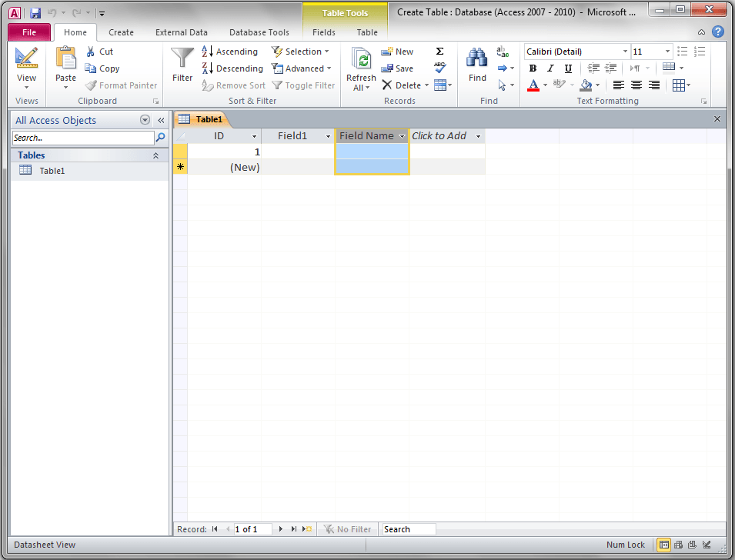Sort Descending Z to A
Screen dimensions: 735x560
pos(232,68)
